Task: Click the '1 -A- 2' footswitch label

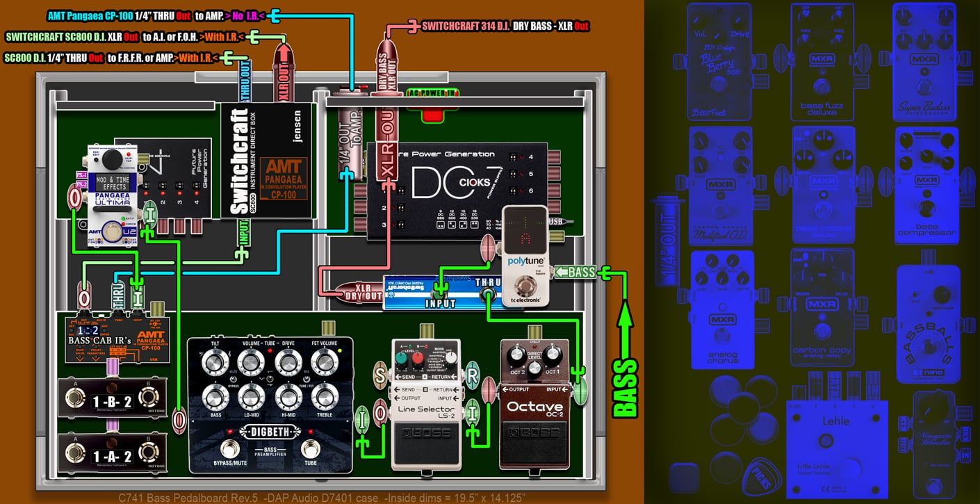Action: tap(112, 456)
